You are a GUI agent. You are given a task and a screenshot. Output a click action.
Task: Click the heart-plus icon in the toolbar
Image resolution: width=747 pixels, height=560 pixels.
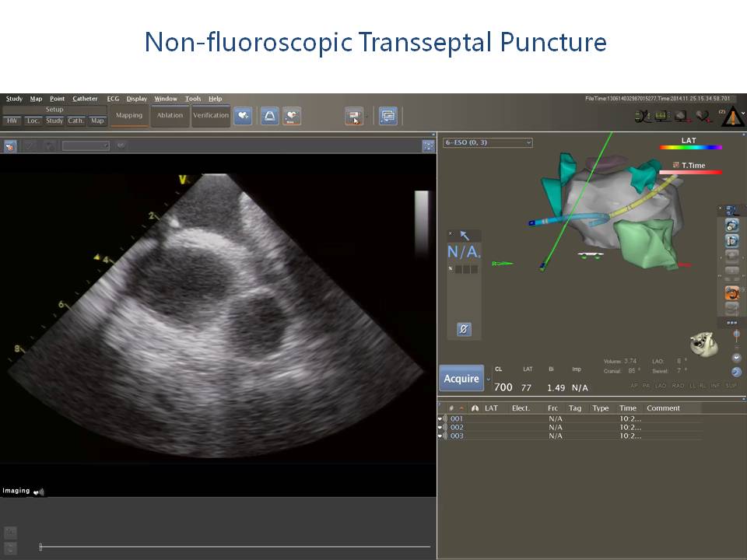(243, 116)
